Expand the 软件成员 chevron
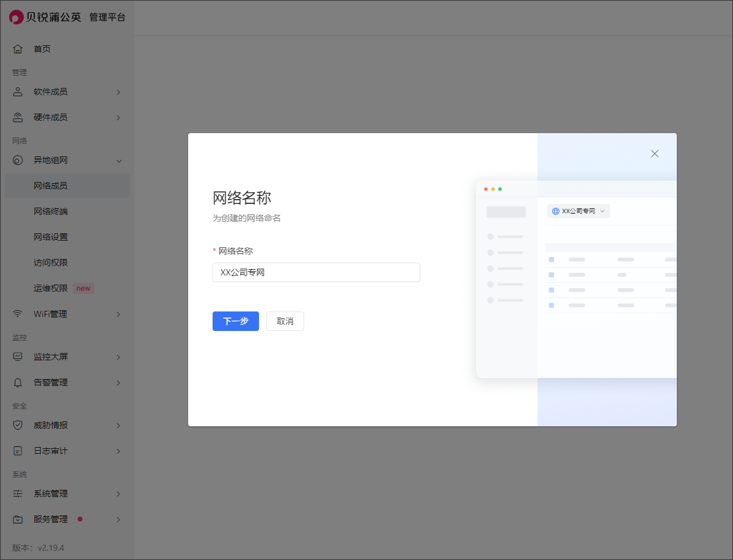The height and width of the screenshot is (560, 733). pyautogui.click(x=119, y=92)
